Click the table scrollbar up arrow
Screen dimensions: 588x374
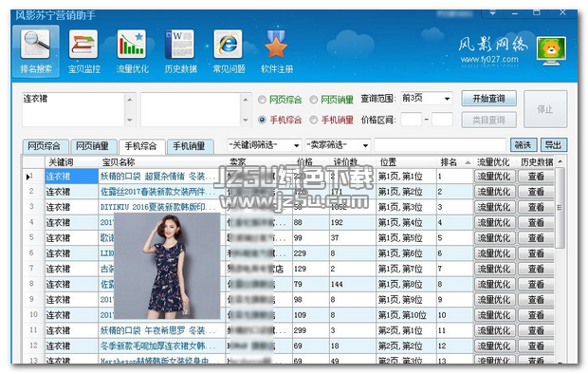(x=560, y=161)
